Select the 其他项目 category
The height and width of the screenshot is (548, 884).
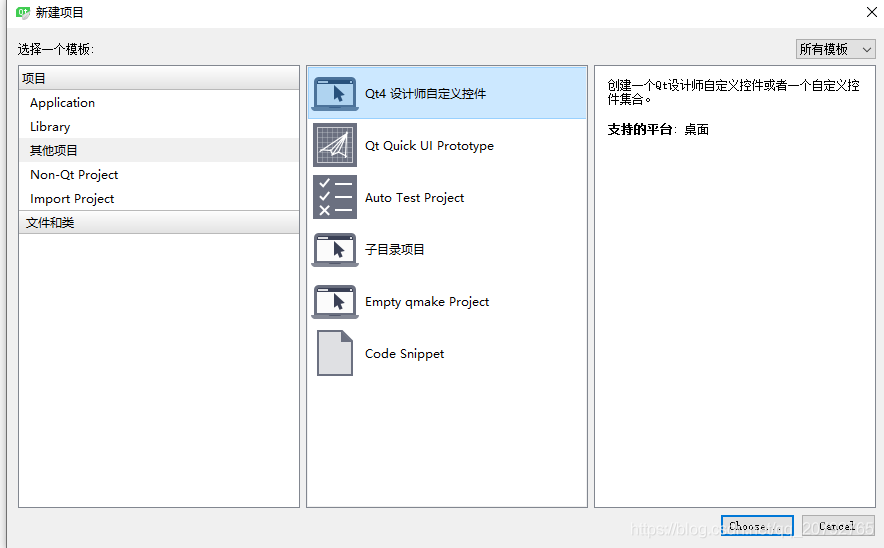click(x=159, y=151)
